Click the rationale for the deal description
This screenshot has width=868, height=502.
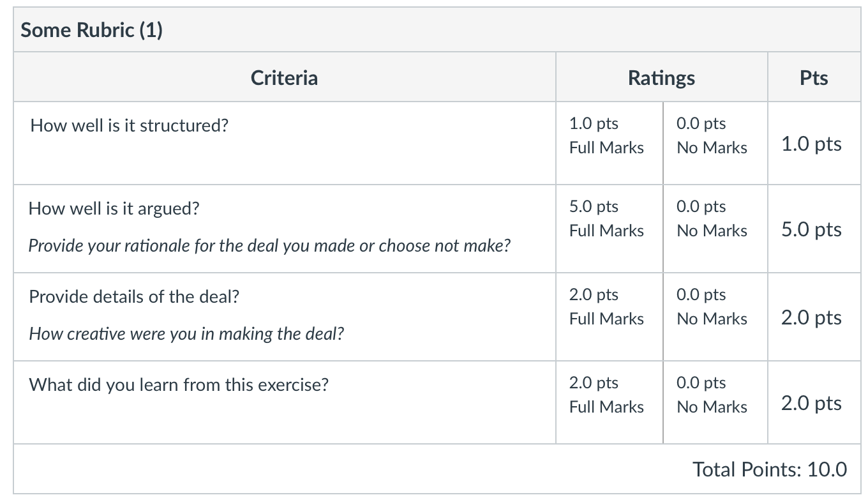[x=269, y=246]
